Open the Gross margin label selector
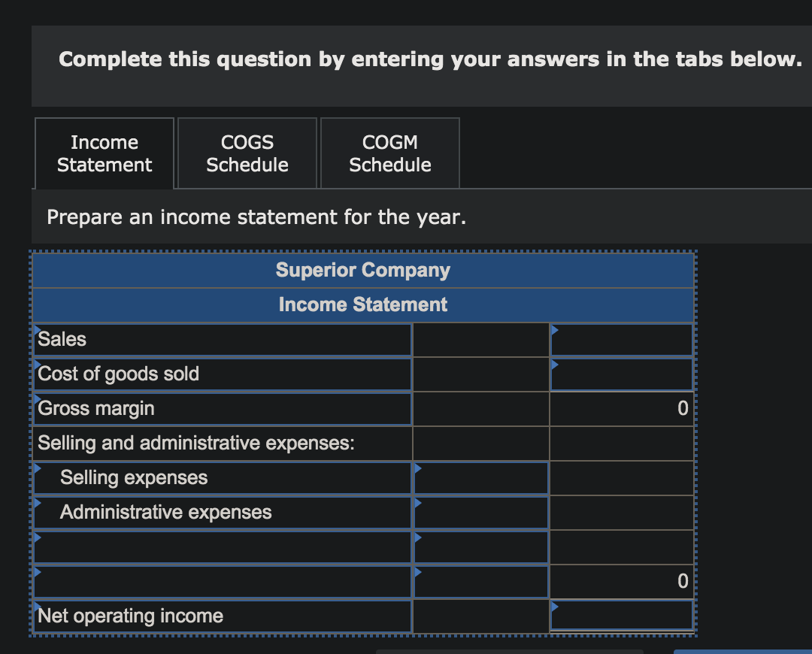The width and height of the screenshot is (812, 654). tap(36, 397)
